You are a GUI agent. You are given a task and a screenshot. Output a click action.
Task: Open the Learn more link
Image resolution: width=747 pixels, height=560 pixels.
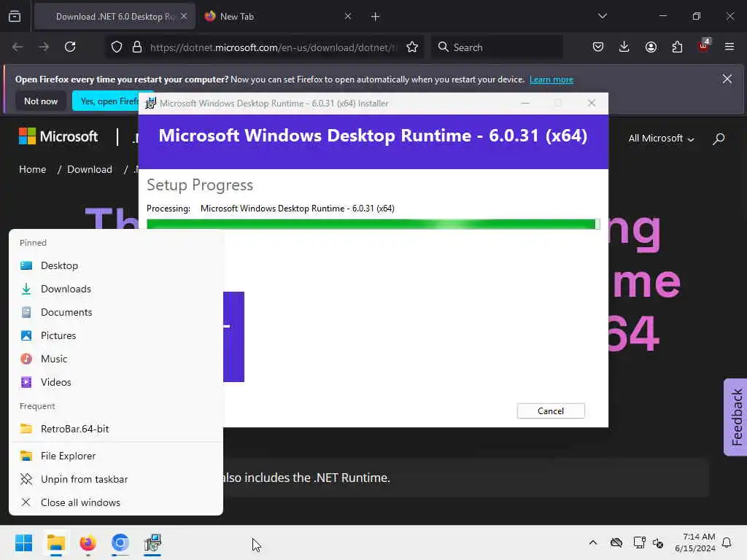[551, 79]
